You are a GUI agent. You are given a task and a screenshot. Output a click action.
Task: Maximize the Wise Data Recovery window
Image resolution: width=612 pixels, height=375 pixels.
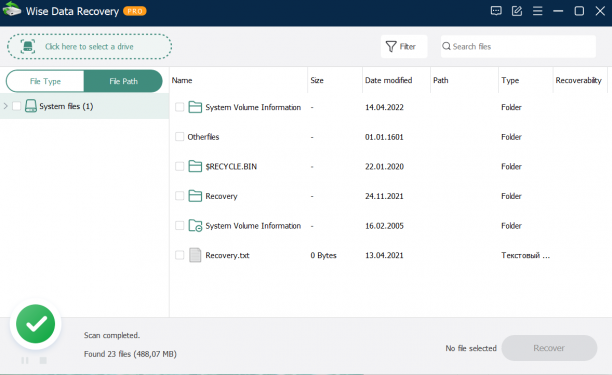click(x=579, y=11)
